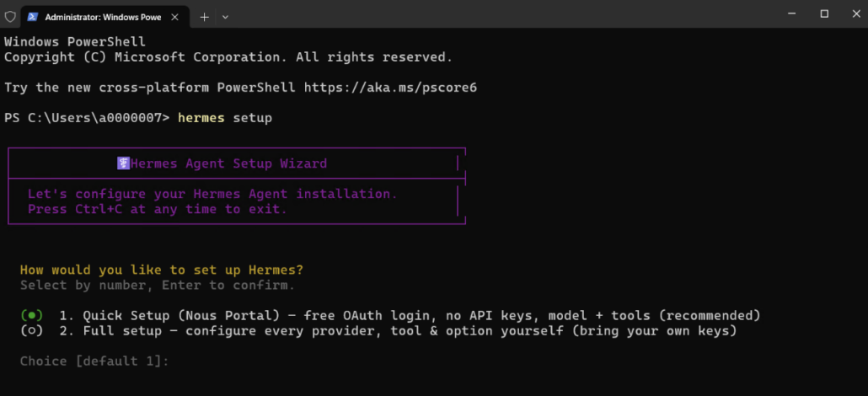Expand the new-tab profile dropdown chevron
Image resolution: width=868 pixels, height=396 pixels.
225,17
